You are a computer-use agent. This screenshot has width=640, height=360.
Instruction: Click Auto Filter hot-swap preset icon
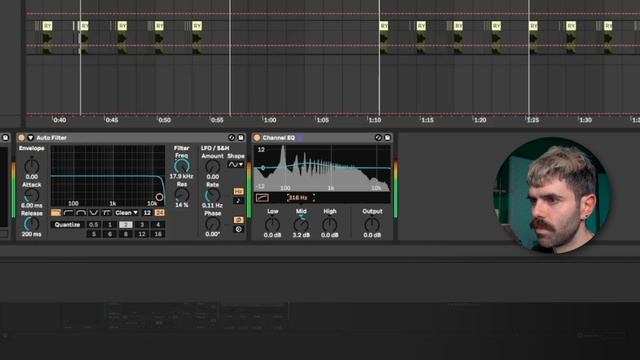[231, 138]
